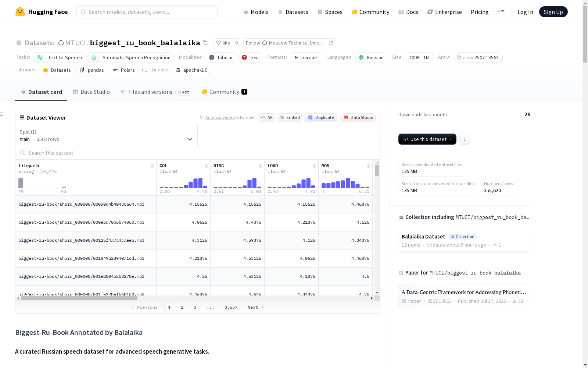Screen dimensions: 588x368
Task: Click the Text modality tag
Action: [x=250, y=57]
